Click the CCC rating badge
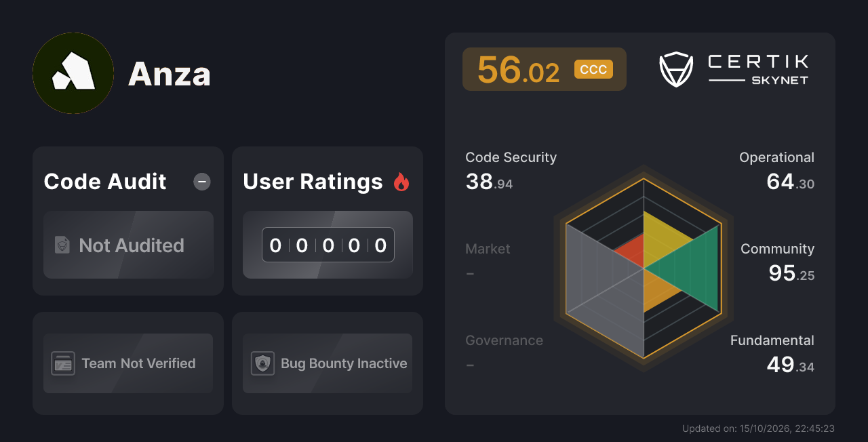868x442 pixels. (593, 69)
